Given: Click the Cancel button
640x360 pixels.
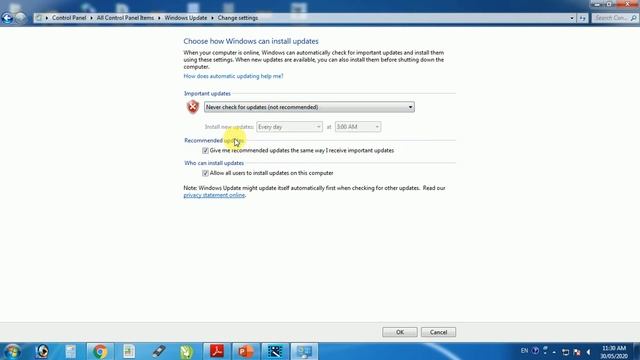Looking at the screenshot, I should coord(438,332).
